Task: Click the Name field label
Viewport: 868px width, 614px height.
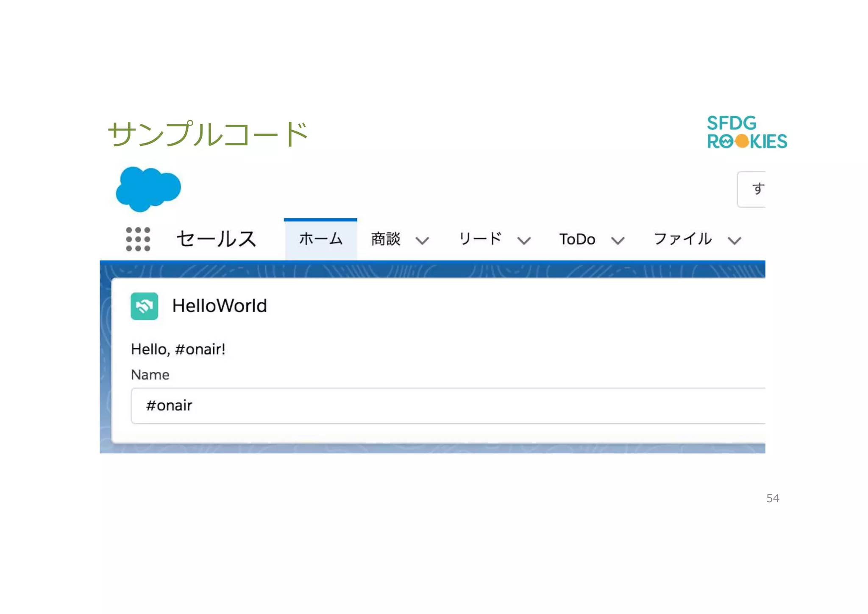Action: (x=150, y=375)
